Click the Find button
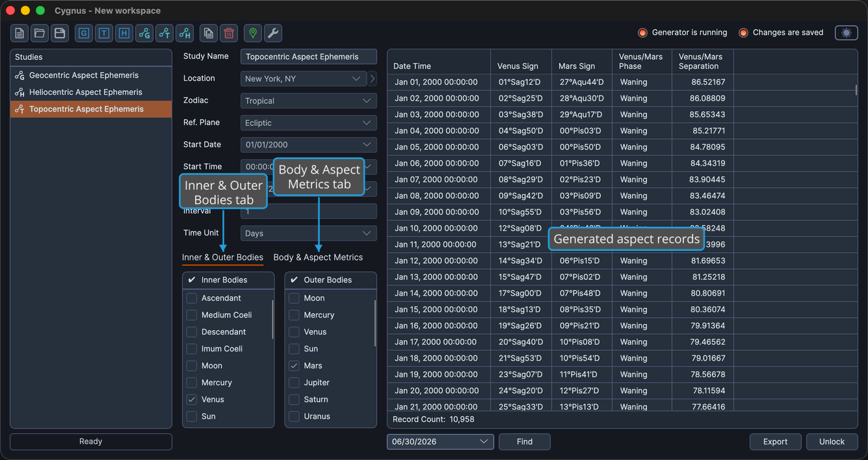The width and height of the screenshot is (868, 460). coord(525,442)
